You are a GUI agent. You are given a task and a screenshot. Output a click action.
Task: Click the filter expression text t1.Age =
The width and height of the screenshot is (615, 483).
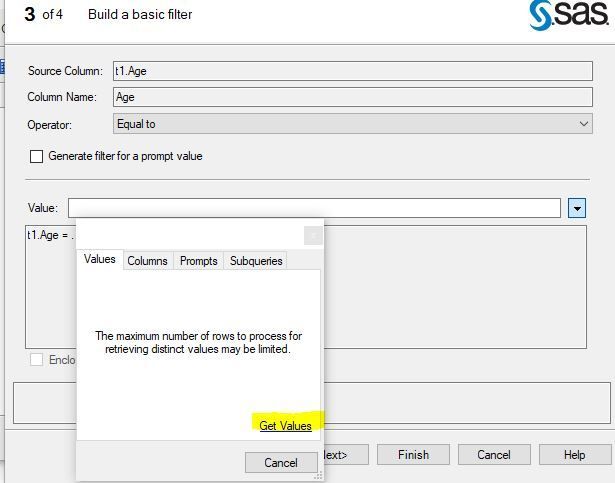[x=49, y=235]
